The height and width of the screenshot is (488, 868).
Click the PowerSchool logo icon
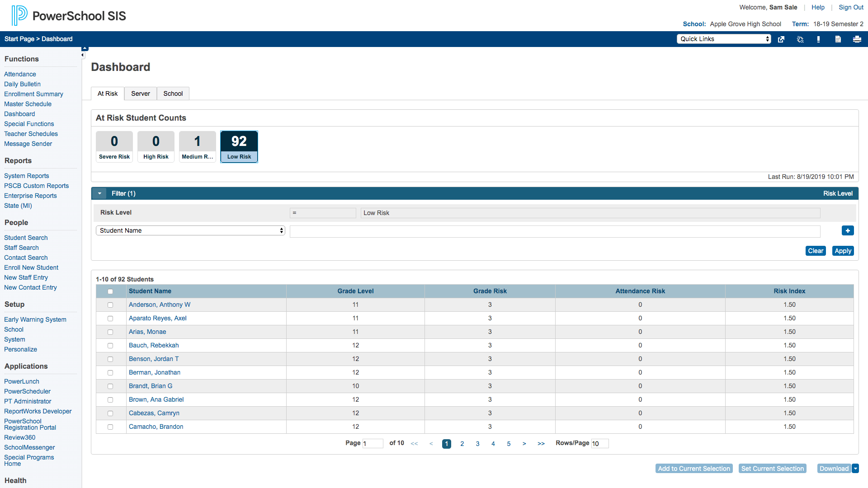(19, 15)
